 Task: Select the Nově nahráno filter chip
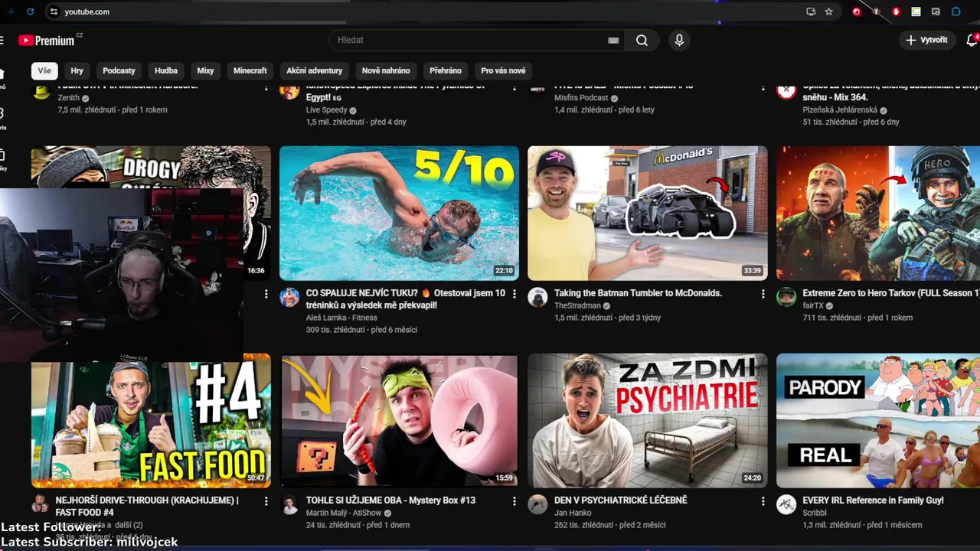(x=386, y=70)
